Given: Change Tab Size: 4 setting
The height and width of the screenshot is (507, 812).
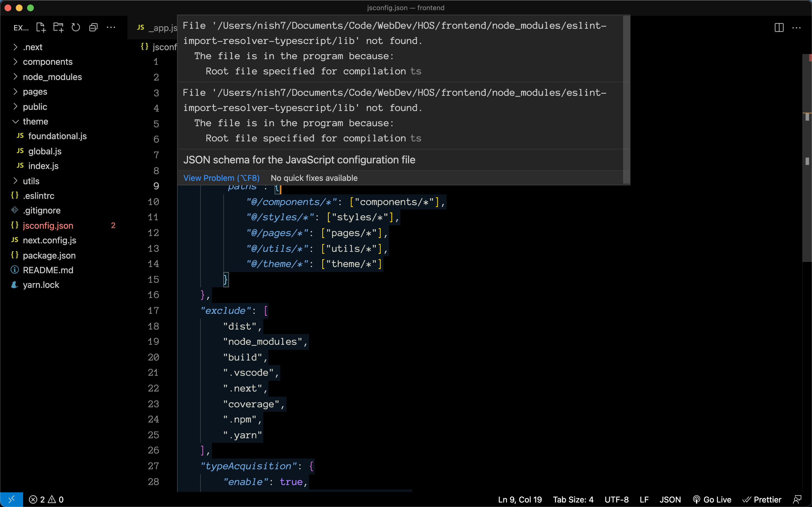Looking at the screenshot, I should [x=573, y=500].
